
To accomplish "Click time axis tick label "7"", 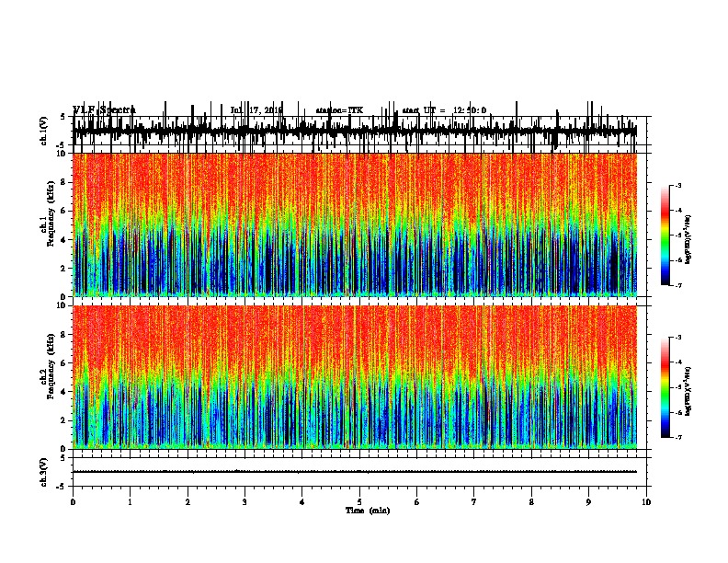I will point(474,502).
